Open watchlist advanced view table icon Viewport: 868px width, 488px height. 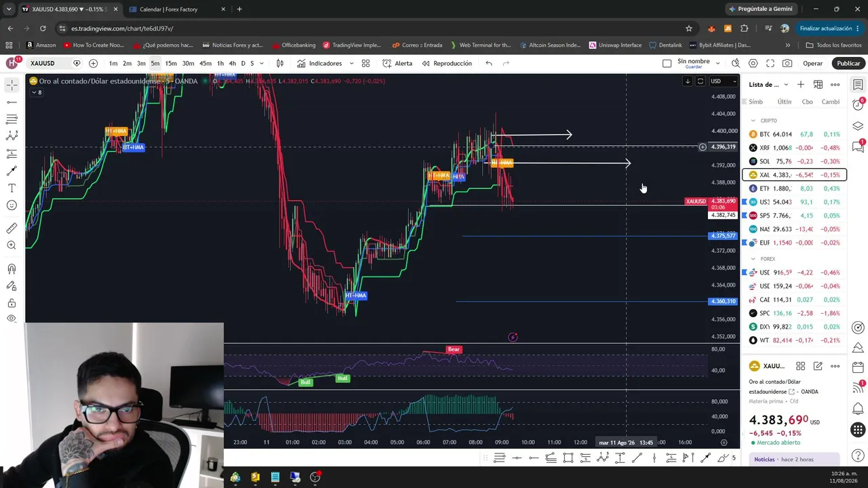(x=818, y=85)
